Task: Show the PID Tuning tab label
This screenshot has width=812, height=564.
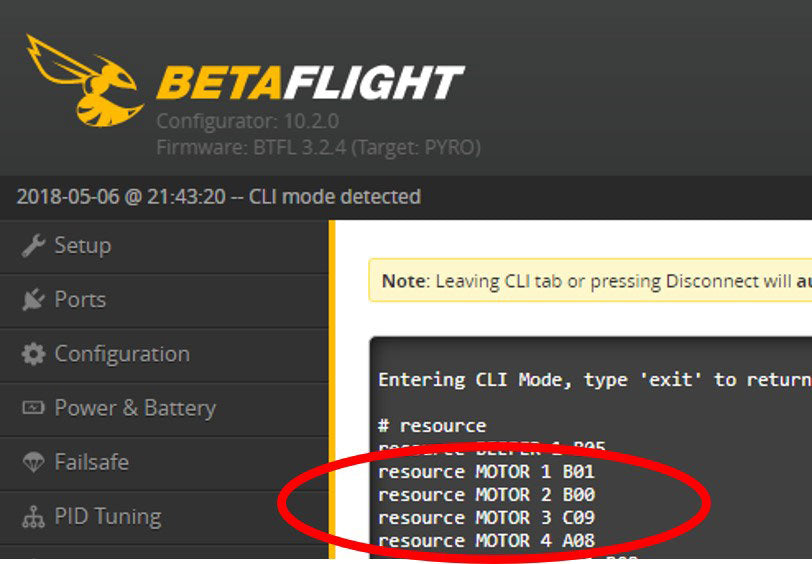Action: point(107,517)
